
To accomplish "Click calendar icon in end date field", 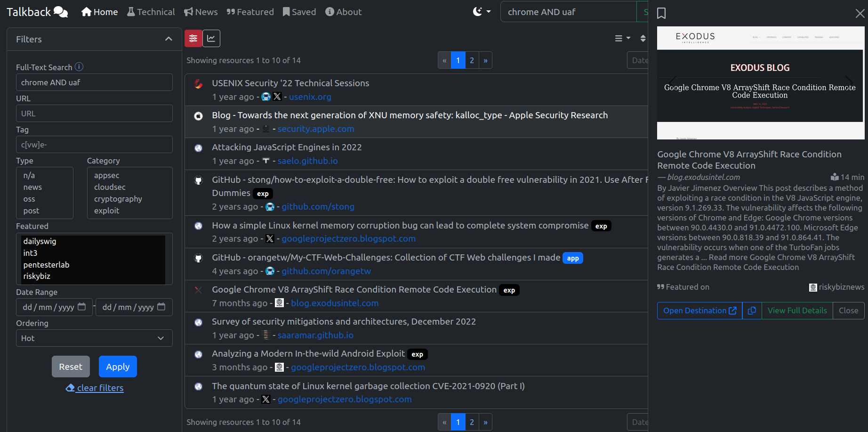I will click(x=161, y=307).
